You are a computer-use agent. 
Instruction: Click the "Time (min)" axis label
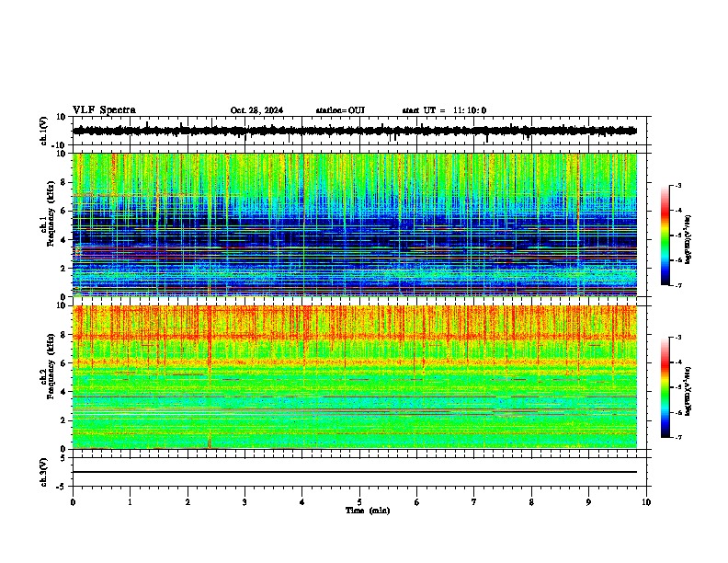click(x=368, y=511)
